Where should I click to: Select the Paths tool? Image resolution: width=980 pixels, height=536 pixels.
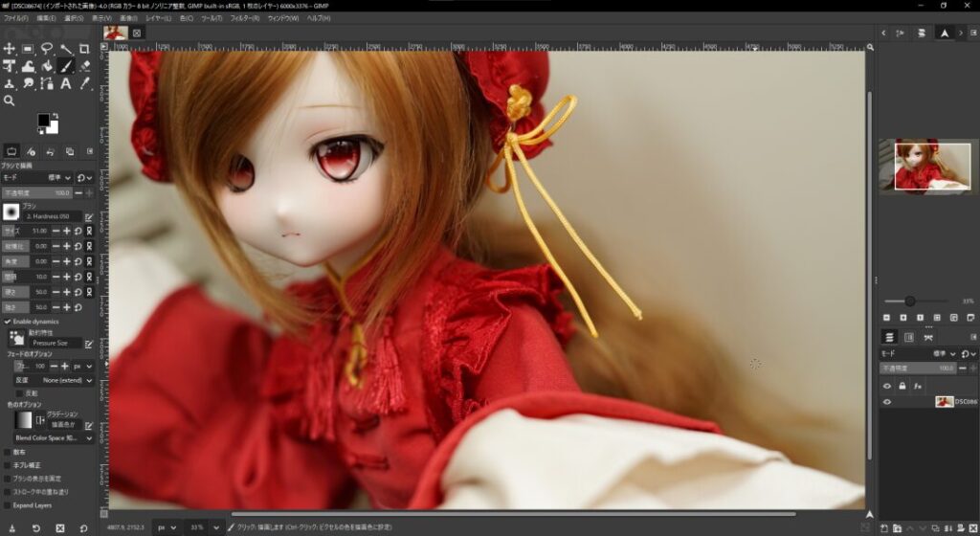[47, 83]
